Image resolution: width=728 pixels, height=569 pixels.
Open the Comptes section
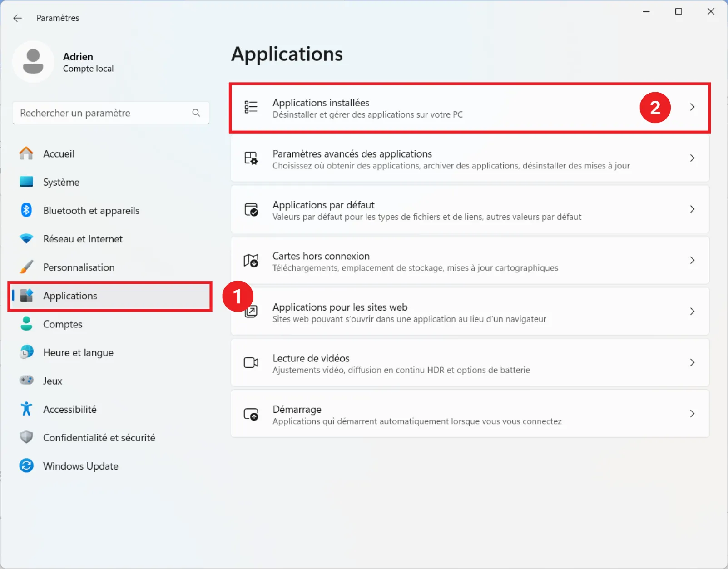pyautogui.click(x=110, y=324)
